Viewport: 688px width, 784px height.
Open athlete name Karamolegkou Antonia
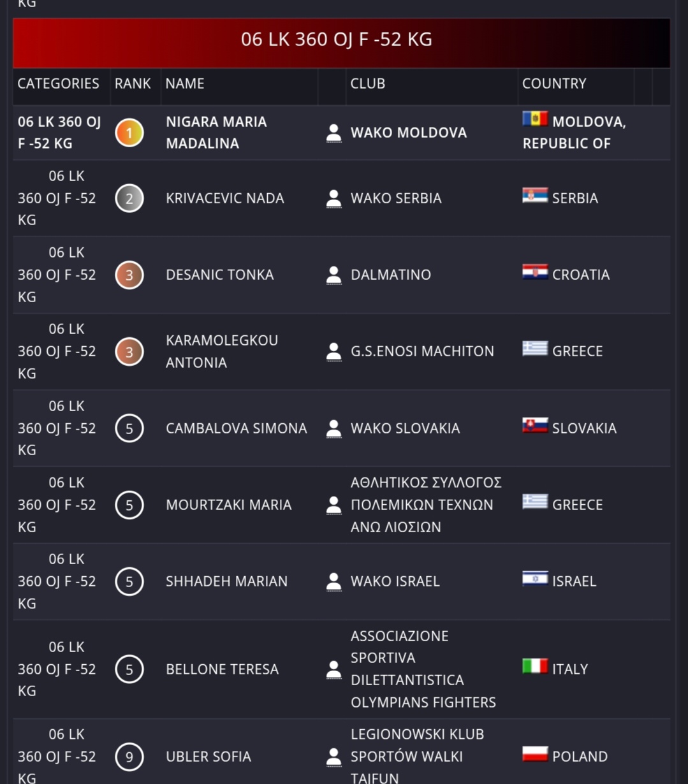point(222,351)
